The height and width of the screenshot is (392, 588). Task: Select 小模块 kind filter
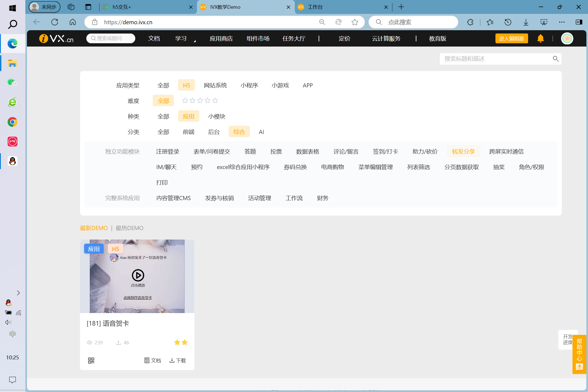[217, 116]
